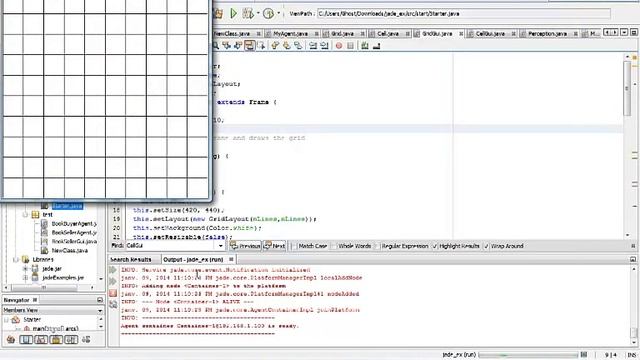640x360 pixels.
Task: Click the ViewPath file path field
Action: click(464, 14)
